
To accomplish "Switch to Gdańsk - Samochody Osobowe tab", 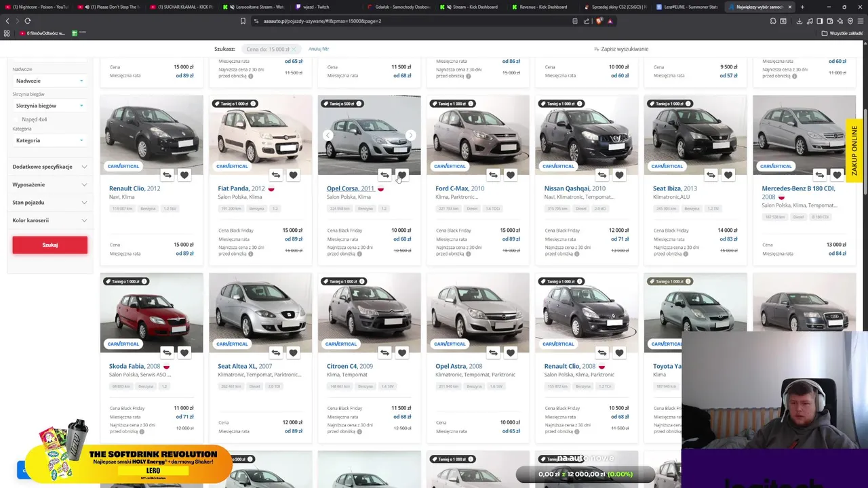I will point(400,7).
